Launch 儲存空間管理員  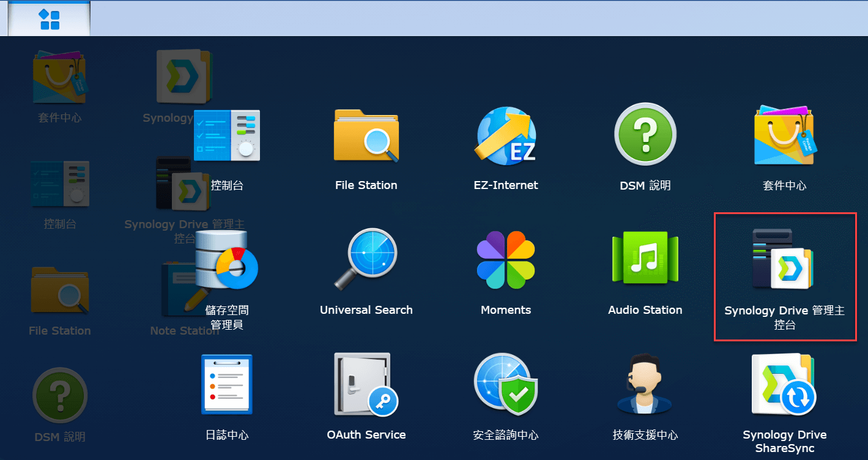(227, 280)
